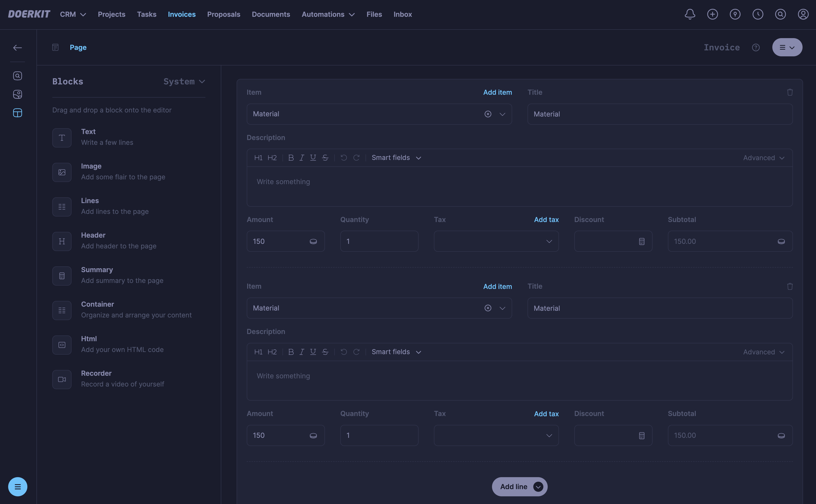
Task: Go to the Proposals menu item
Action: click(x=223, y=14)
